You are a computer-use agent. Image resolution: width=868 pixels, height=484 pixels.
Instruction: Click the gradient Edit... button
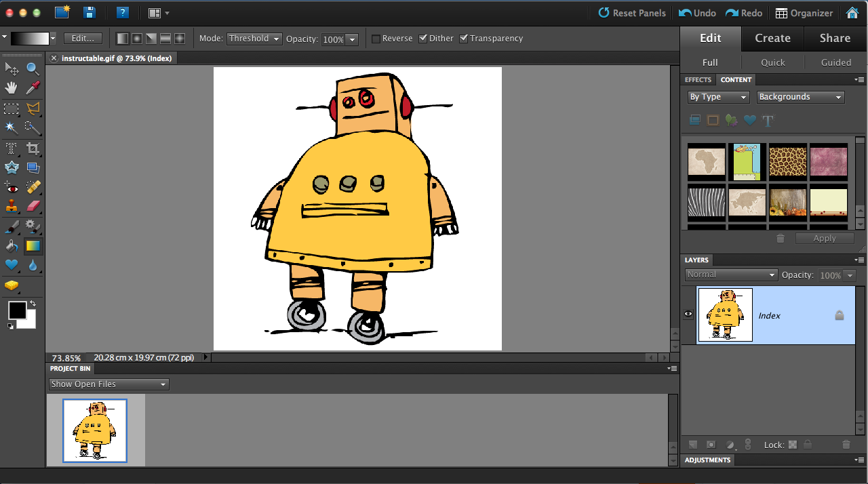point(83,39)
